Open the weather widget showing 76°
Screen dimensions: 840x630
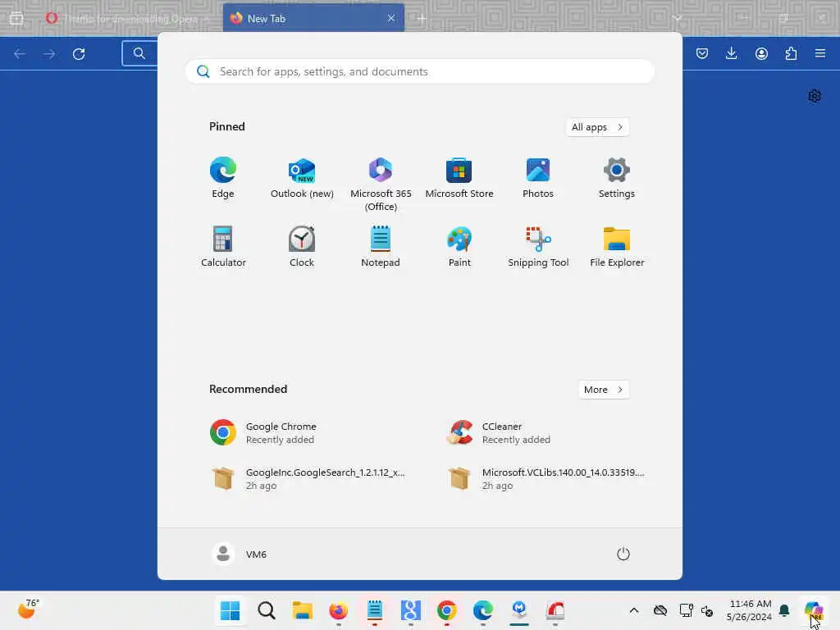[x=28, y=609]
